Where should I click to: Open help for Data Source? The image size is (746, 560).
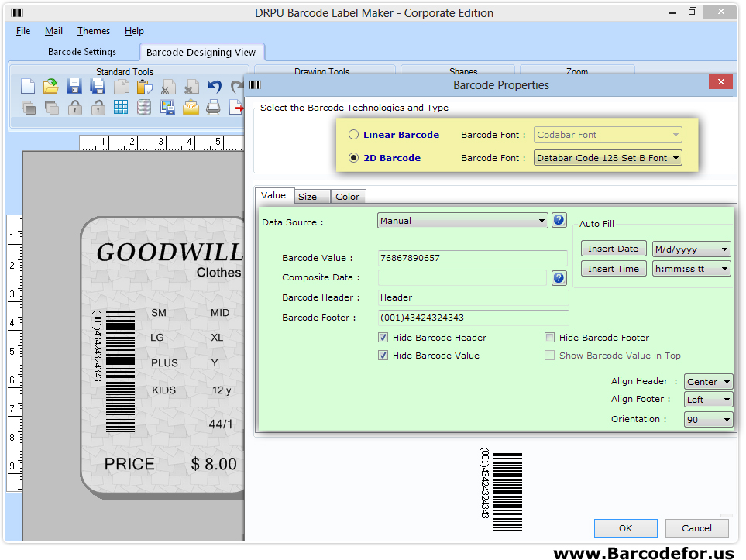coord(559,221)
